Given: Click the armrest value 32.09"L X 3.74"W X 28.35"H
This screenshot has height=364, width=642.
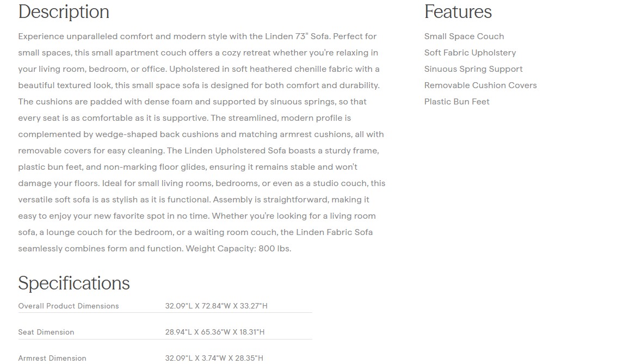Looking at the screenshot, I should pos(214,358).
